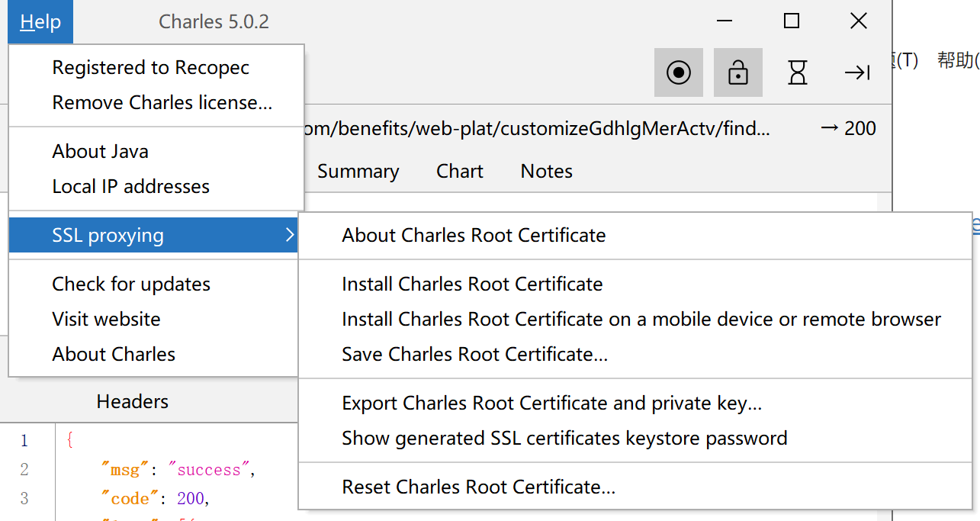980x521 pixels.
Task: Maximize the Charles window
Action: [x=792, y=21]
